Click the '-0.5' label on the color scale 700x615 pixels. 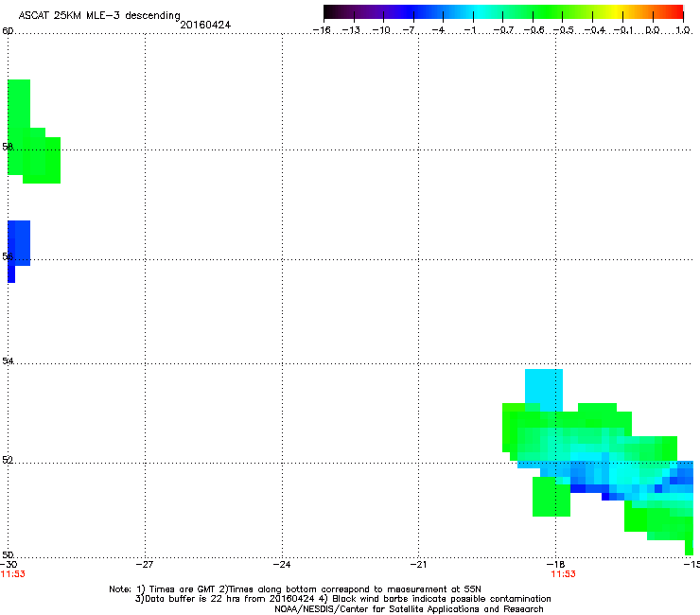(x=563, y=30)
